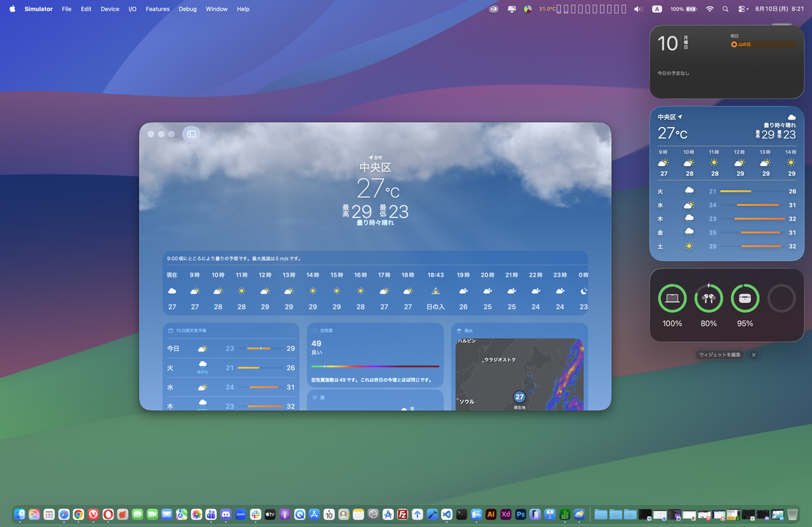Click the air quality color scale bar
The width and height of the screenshot is (812, 527).
[x=375, y=367]
